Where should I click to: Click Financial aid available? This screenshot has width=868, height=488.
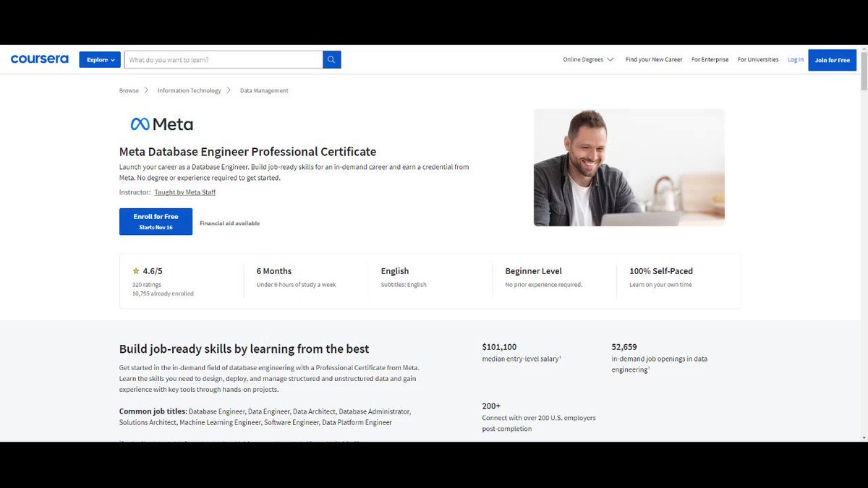point(229,223)
